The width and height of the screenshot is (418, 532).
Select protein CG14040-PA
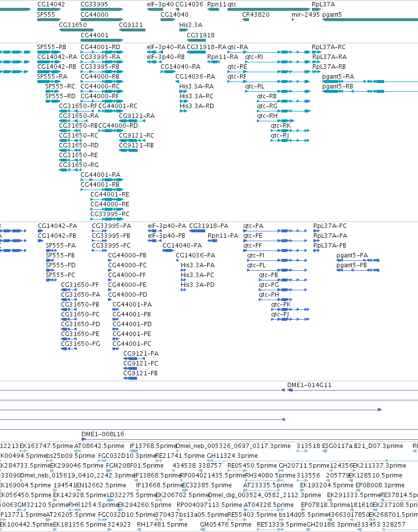coord(168,251)
